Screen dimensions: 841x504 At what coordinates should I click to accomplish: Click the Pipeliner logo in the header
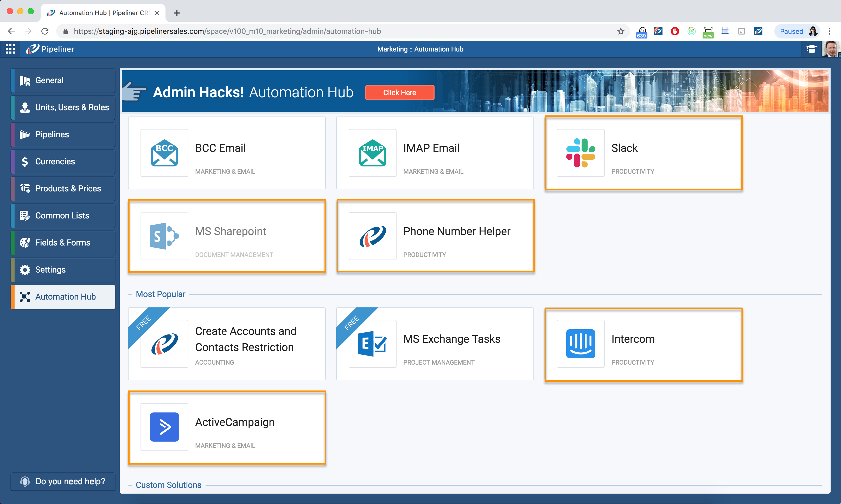(x=50, y=49)
